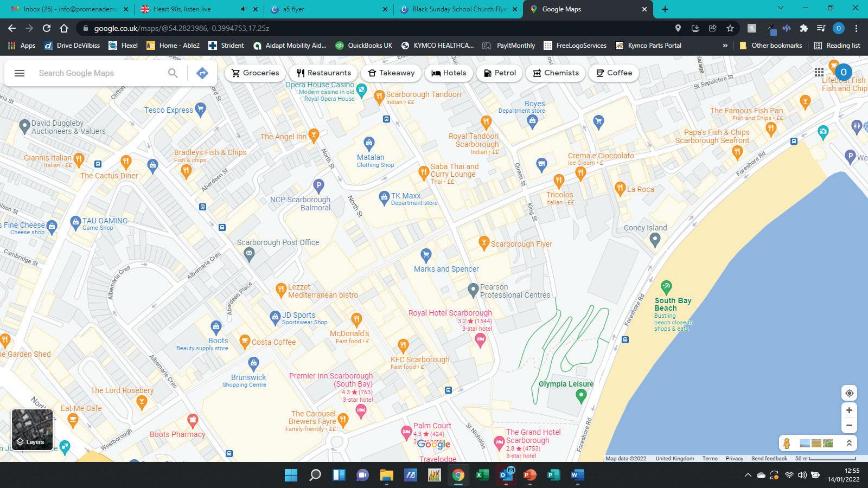This screenshot has width=868, height=488.
Task: Open the Privacy link
Action: [x=735, y=458]
